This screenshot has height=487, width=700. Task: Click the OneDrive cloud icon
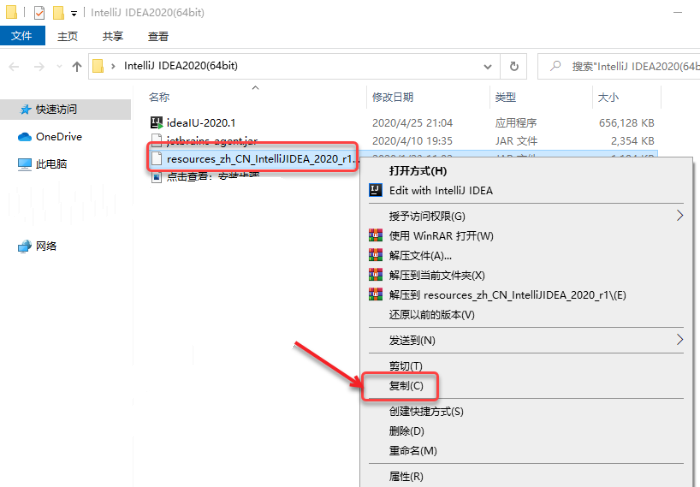click(25, 137)
